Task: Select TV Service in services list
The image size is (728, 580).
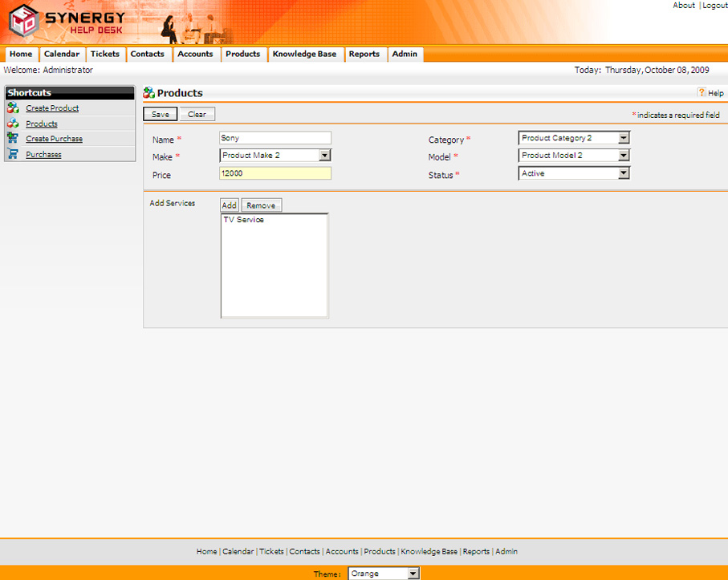Action: (243, 220)
